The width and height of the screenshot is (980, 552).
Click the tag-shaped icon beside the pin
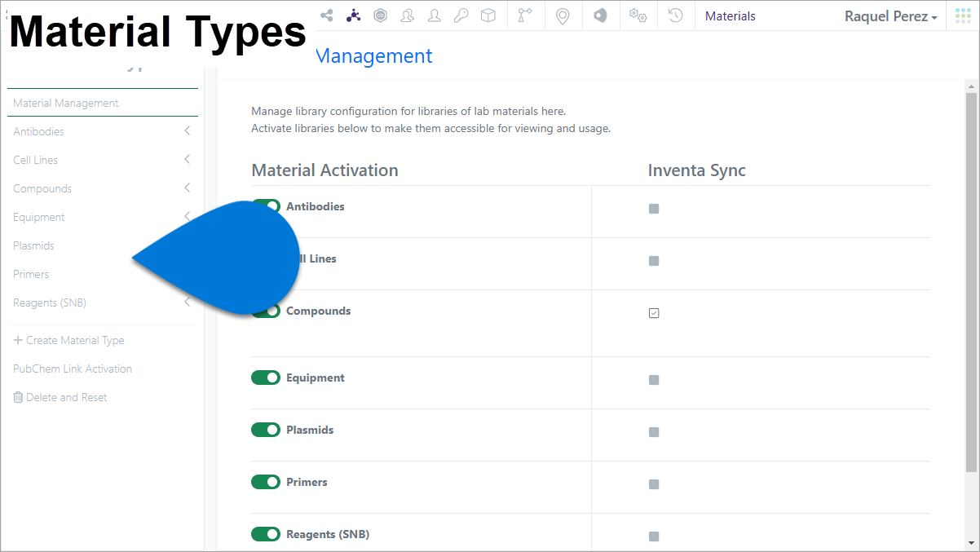pyautogui.click(x=600, y=15)
